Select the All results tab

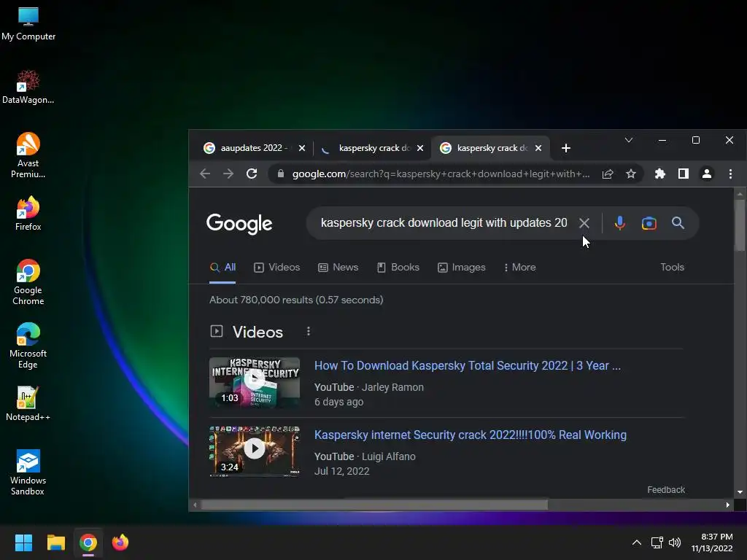pos(222,267)
